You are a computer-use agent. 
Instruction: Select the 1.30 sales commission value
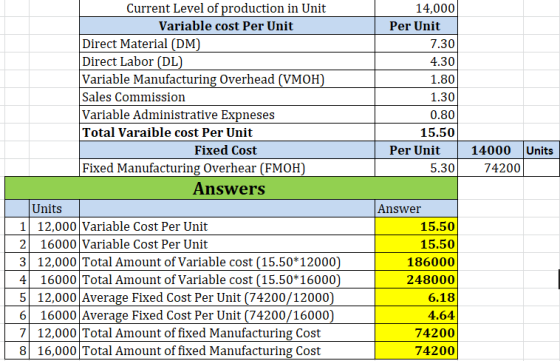(416, 97)
